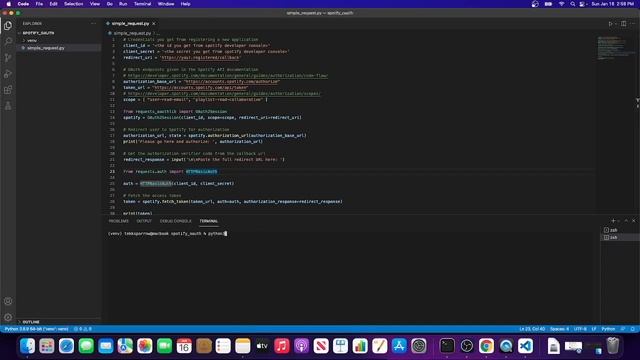Open the Edit menu
Screen dimensions: 640x360
(x=53, y=4)
